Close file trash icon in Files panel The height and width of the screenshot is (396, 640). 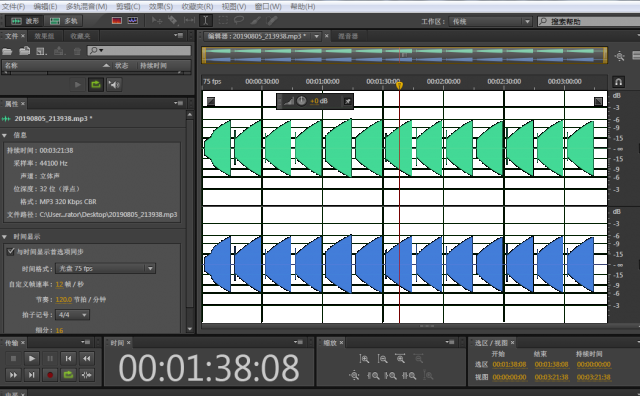77,51
